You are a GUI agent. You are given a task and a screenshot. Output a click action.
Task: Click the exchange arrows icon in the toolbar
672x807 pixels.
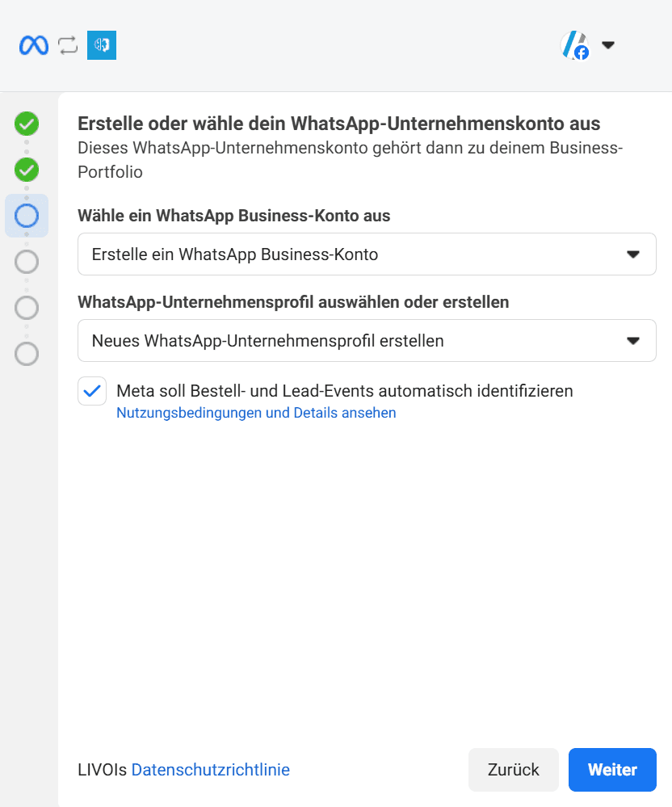(x=68, y=45)
